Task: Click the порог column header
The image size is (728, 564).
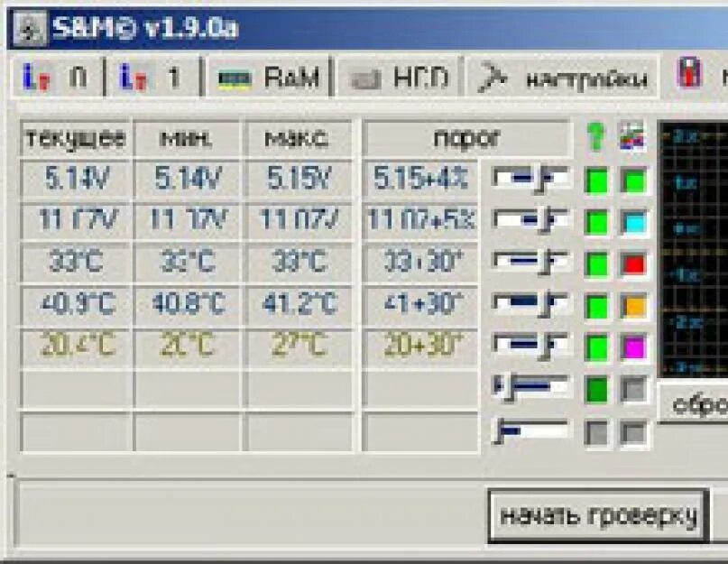Action: pyautogui.click(x=466, y=138)
